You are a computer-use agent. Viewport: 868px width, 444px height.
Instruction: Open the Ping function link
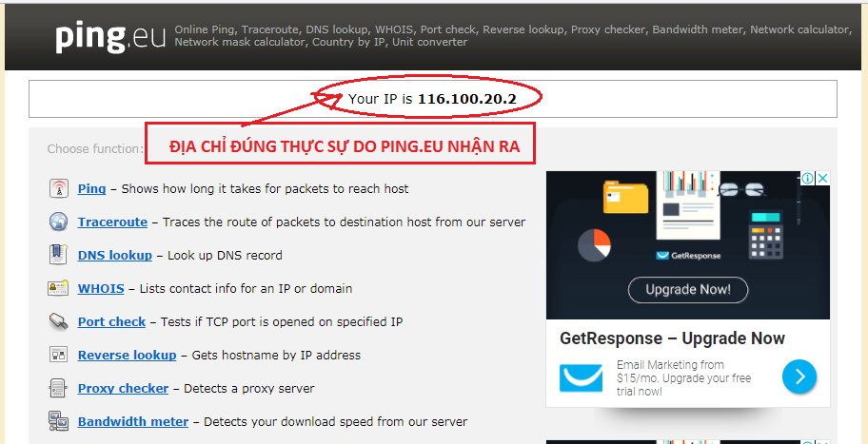coord(92,188)
